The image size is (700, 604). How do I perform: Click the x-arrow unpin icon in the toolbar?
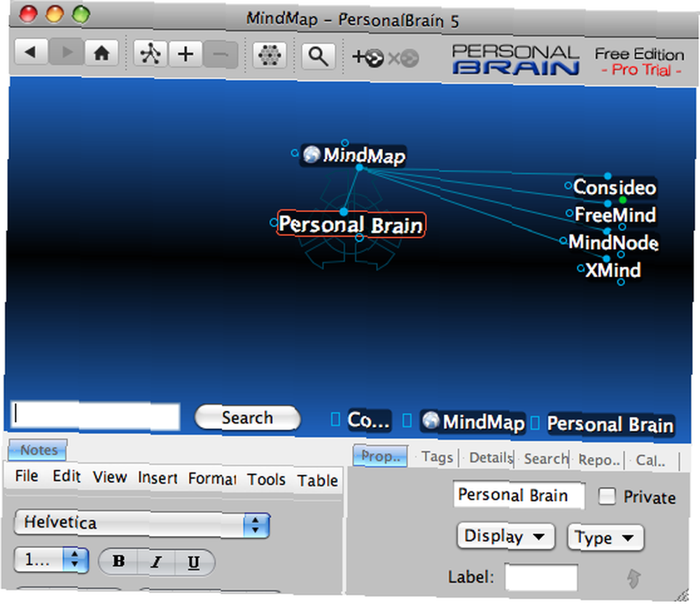pos(404,59)
